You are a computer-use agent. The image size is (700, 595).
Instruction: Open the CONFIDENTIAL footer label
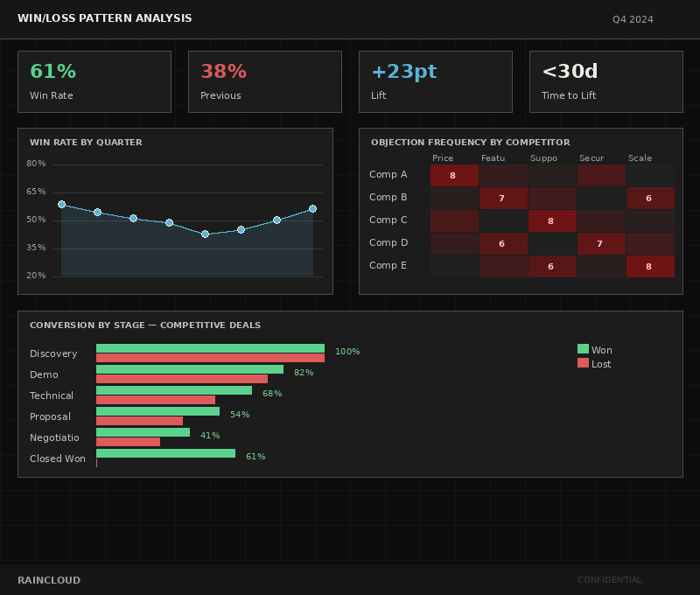(x=609, y=579)
